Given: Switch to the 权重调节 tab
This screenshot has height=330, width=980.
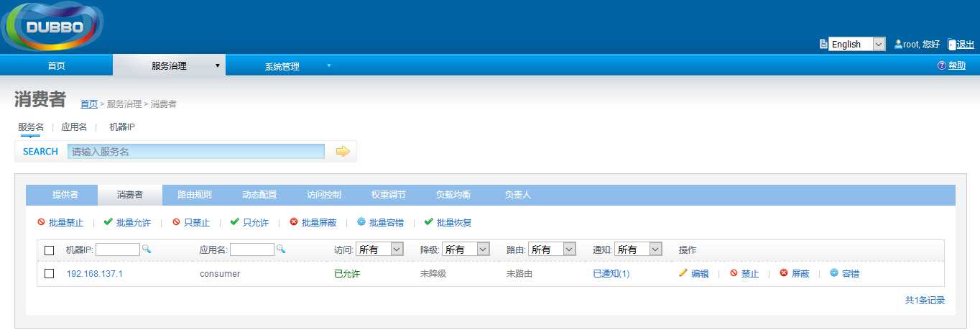Looking at the screenshot, I should click(x=389, y=195).
